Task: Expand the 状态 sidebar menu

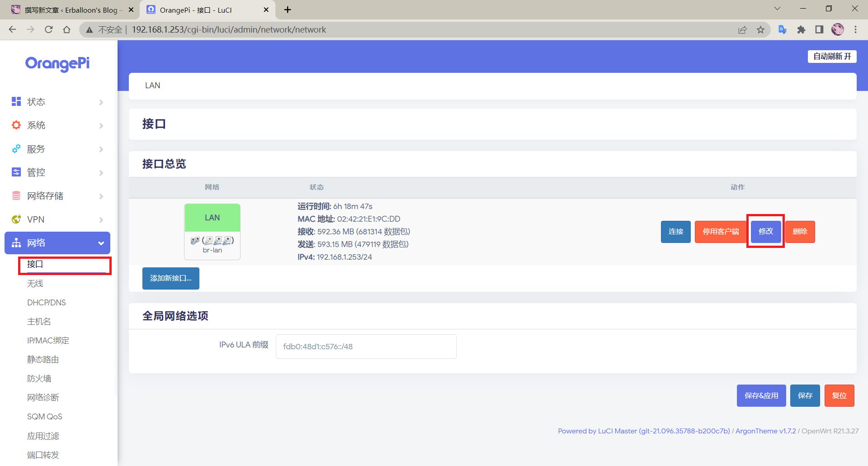Action: pyautogui.click(x=57, y=102)
